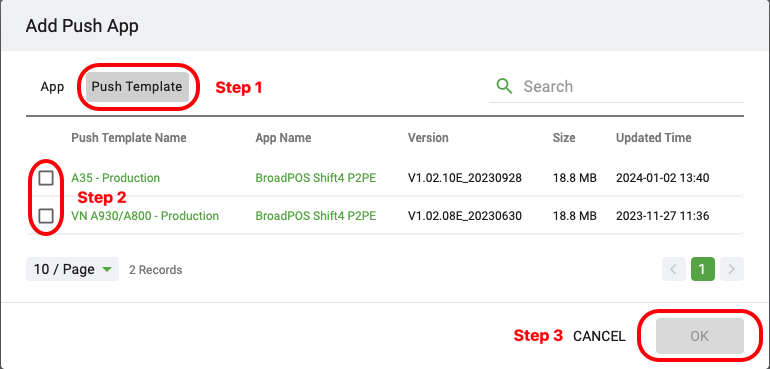
Task: Check the VN A930/A800 - Production checkbox
Action: pyautogui.click(x=46, y=216)
